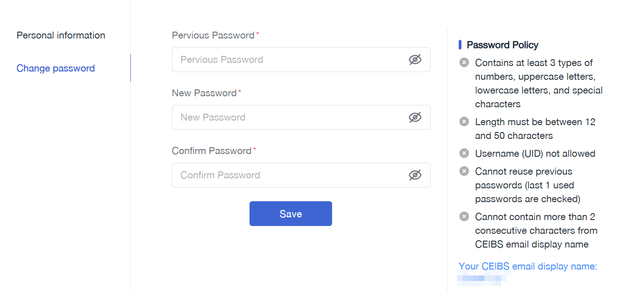The height and width of the screenshot is (292, 644).
Task: Click status icon for consecutive characters rule
Action: [x=464, y=216]
